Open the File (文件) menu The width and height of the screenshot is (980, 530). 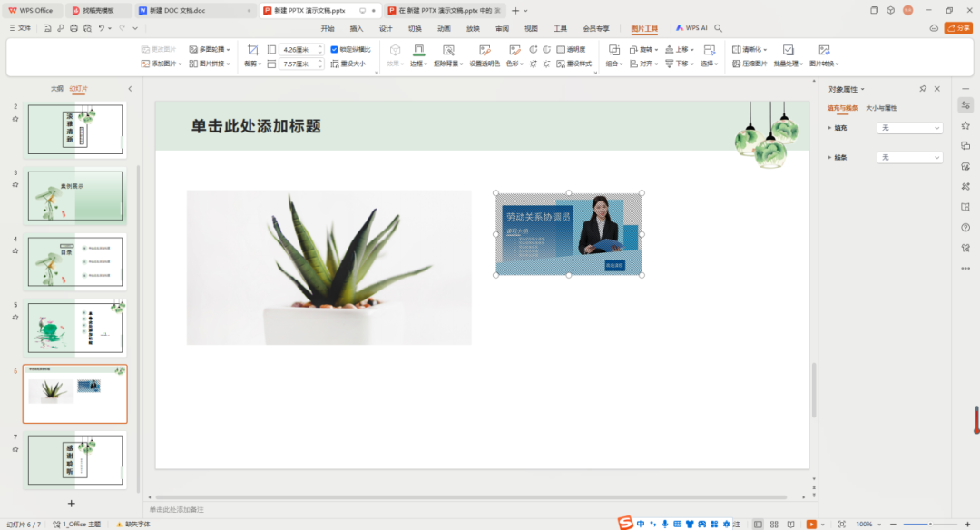click(x=20, y=28)
